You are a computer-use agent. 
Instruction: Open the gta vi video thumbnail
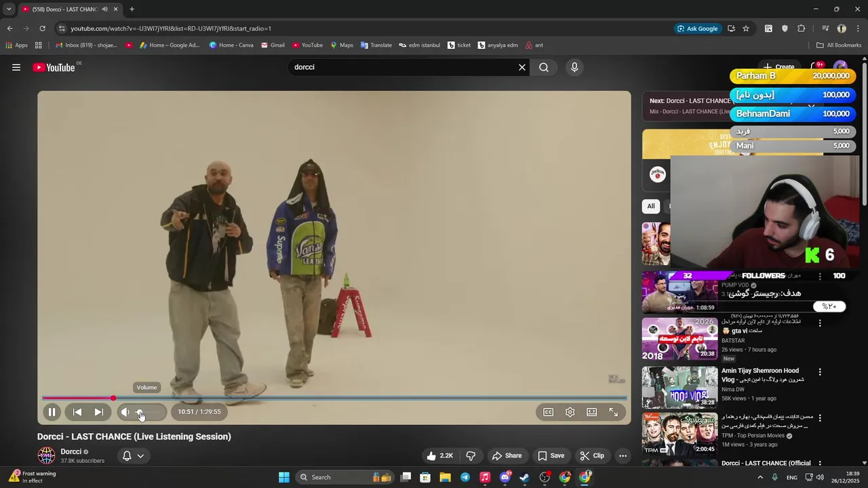679,339
